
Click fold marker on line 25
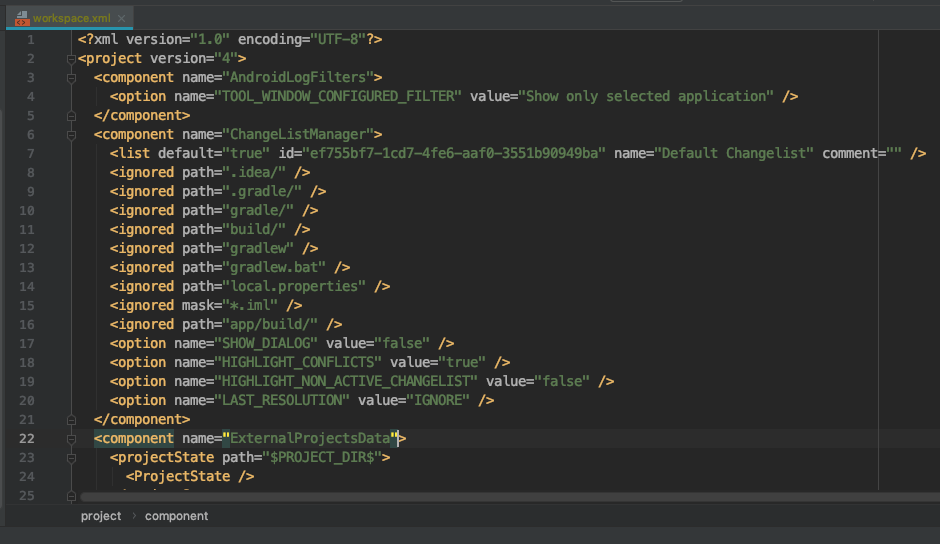(71, 496)
